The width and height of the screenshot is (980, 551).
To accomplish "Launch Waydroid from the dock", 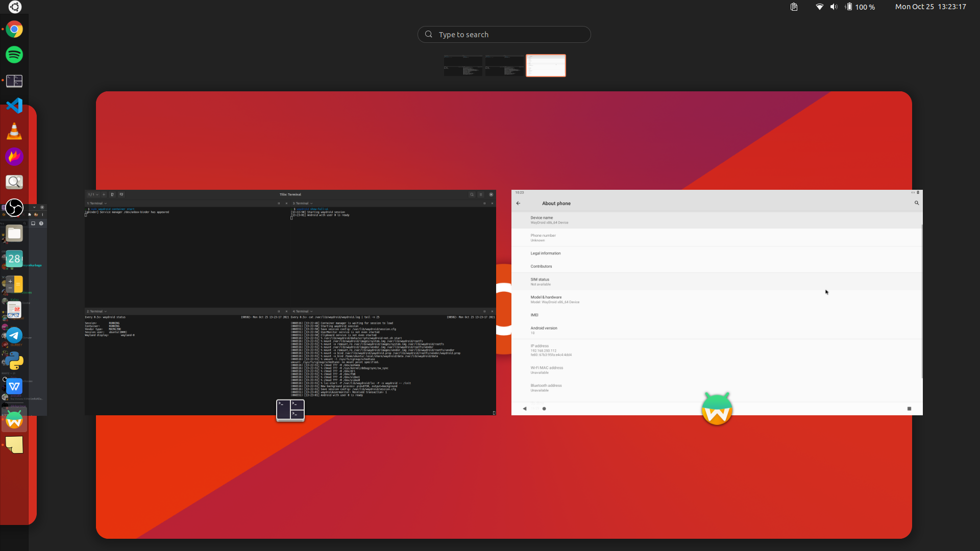I will pyautogui.click(x=14, y=419).
